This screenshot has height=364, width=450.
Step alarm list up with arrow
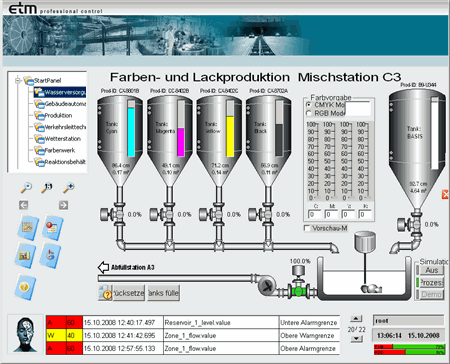pos(356,319)
